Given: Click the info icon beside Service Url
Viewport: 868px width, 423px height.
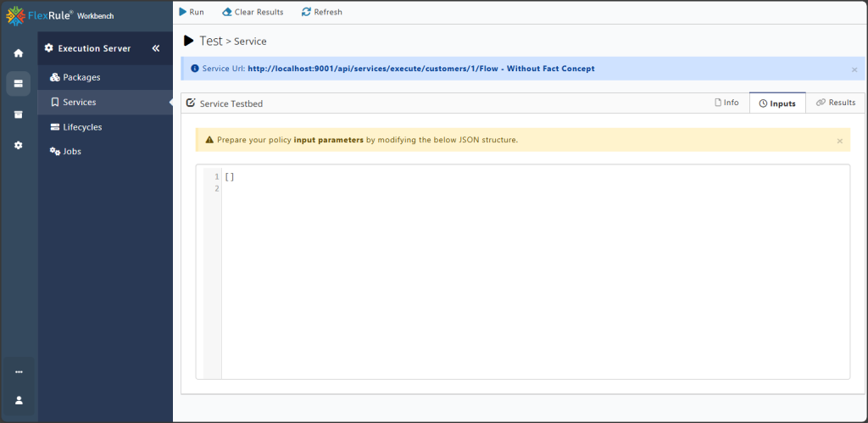Looking at the screenshot, I should 194,69.
